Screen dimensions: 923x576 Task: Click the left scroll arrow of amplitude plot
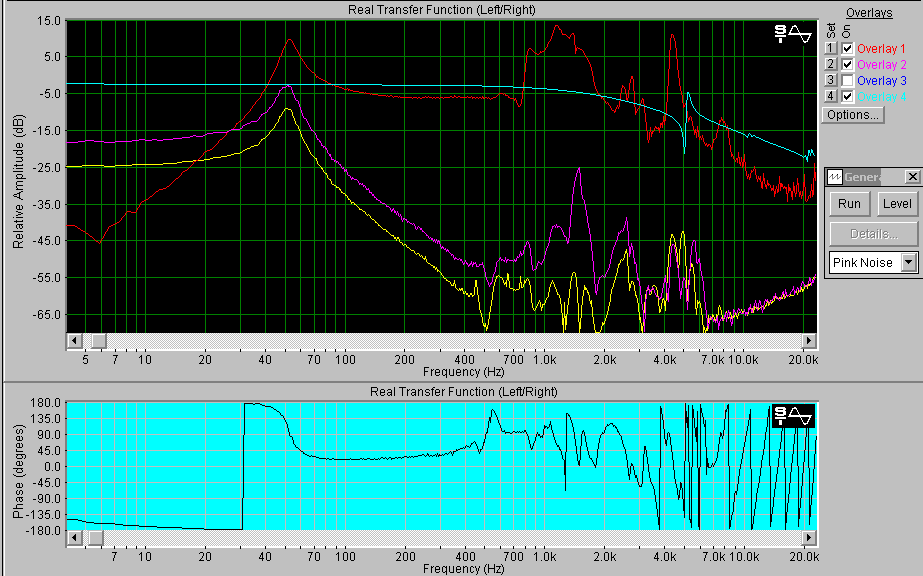(74, 341)
